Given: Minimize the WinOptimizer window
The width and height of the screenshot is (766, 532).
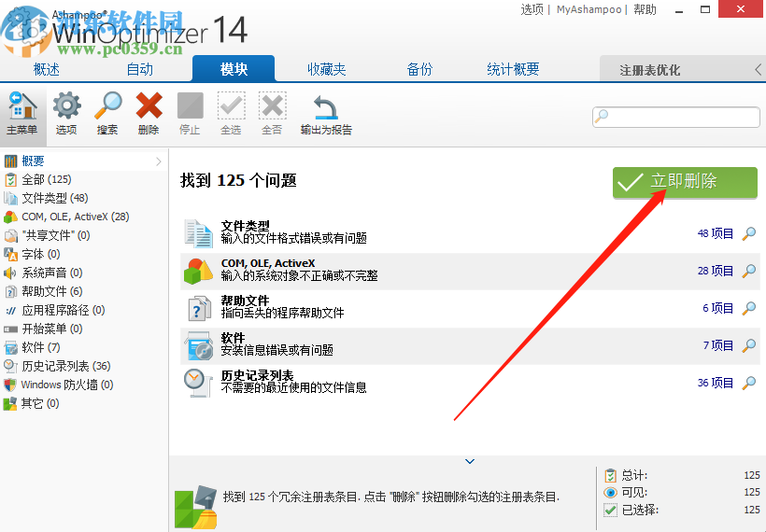Looking at the screenshot, I should tap(679, 9).
